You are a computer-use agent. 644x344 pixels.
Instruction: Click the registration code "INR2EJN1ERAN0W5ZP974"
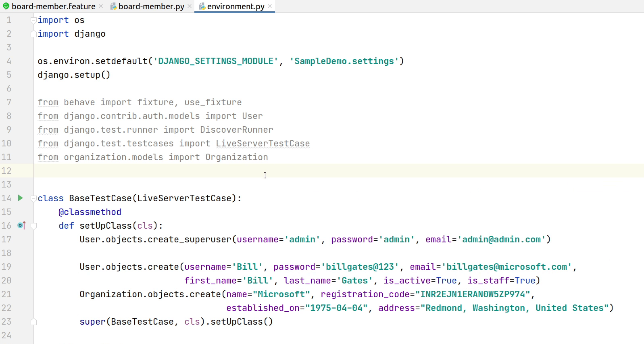click(x=473, y=294)
